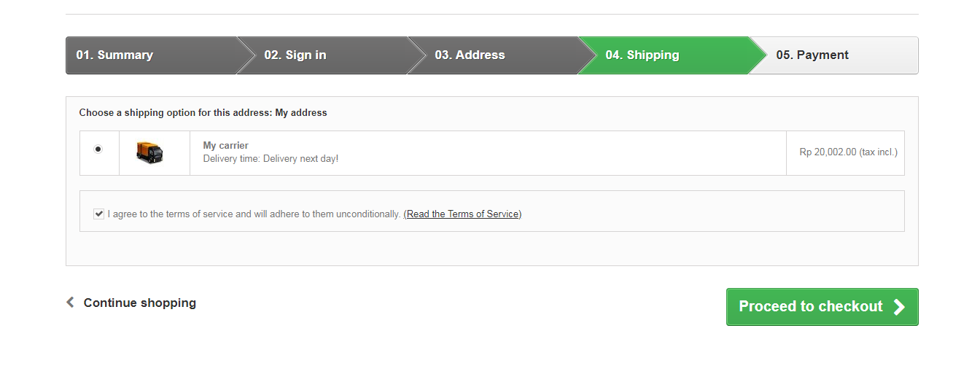Open the Read the Terms of Service link

(x=462, y=214)
